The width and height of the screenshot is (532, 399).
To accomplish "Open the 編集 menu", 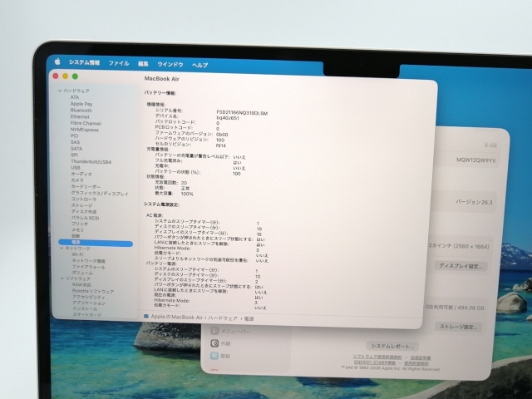I will tap(143, 64).
